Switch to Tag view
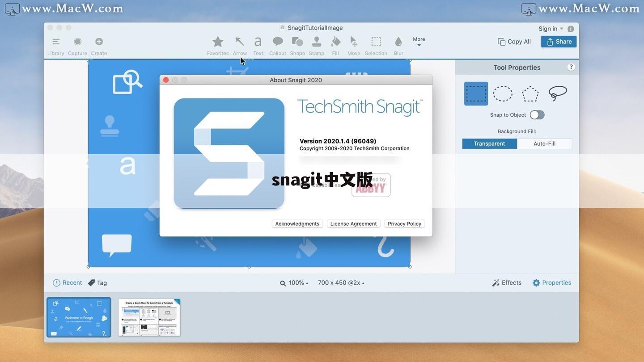 click(97, 283)
